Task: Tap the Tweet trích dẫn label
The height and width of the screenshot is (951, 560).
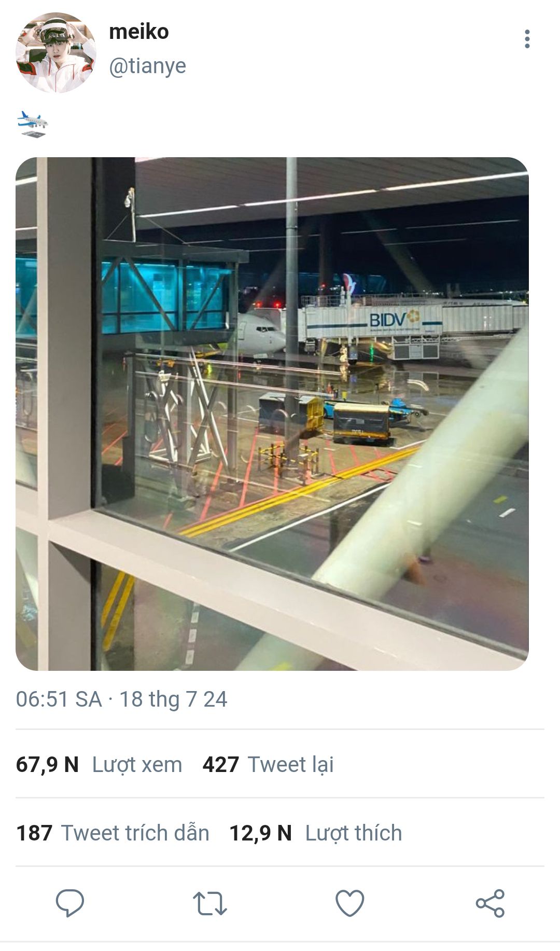Action: coord(135,833)
